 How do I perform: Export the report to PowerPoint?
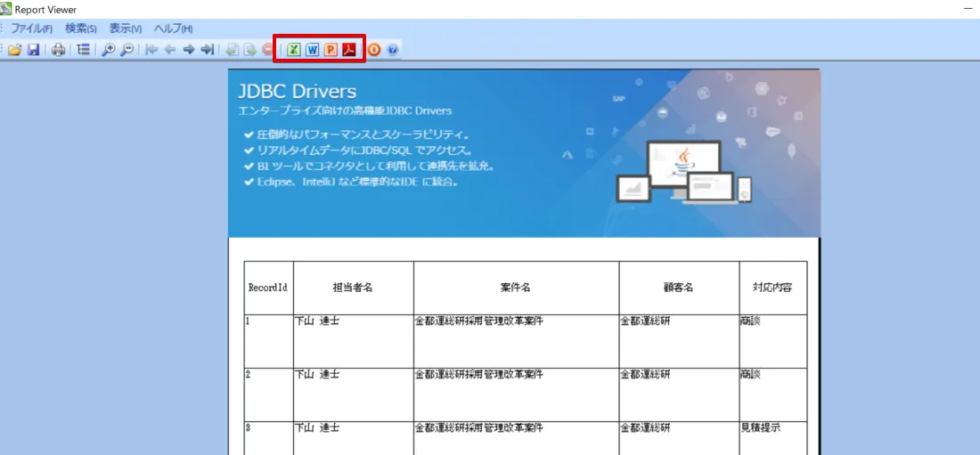[331, 50]
